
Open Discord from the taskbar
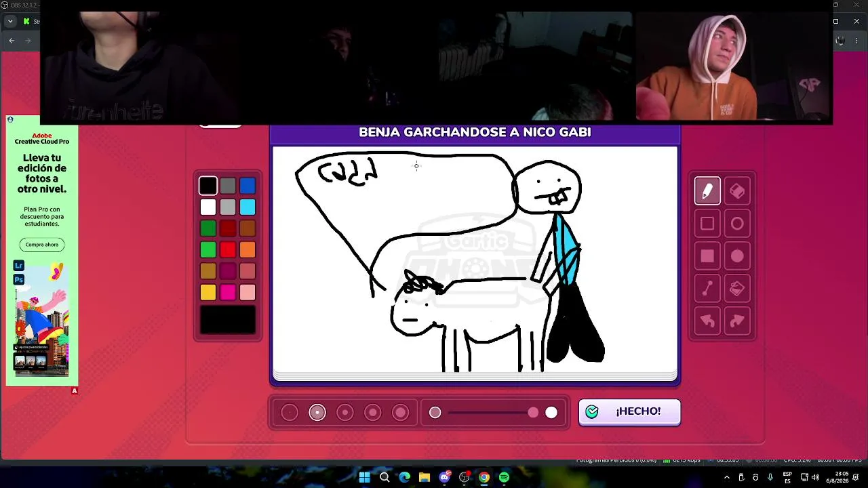point(445,477)
